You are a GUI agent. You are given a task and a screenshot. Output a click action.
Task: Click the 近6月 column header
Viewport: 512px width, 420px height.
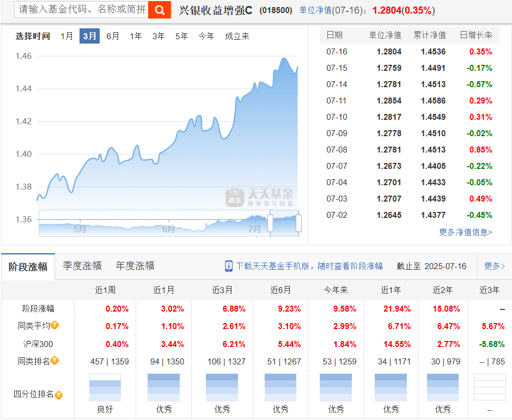281,290
